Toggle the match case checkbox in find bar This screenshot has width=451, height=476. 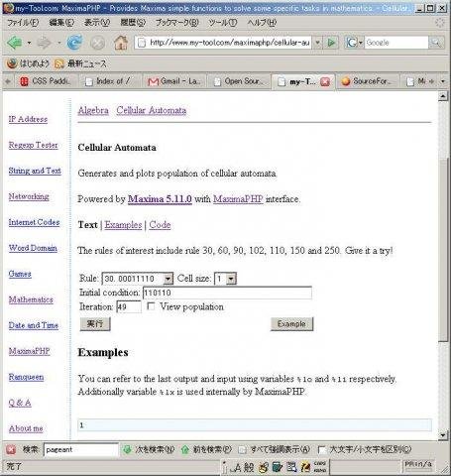click(x=321, y=449)
